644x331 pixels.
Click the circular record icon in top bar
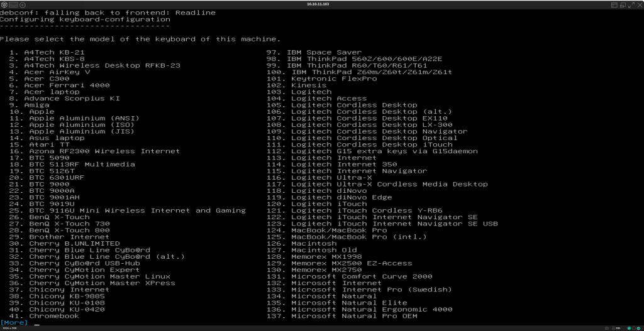(x=22, y=5)
